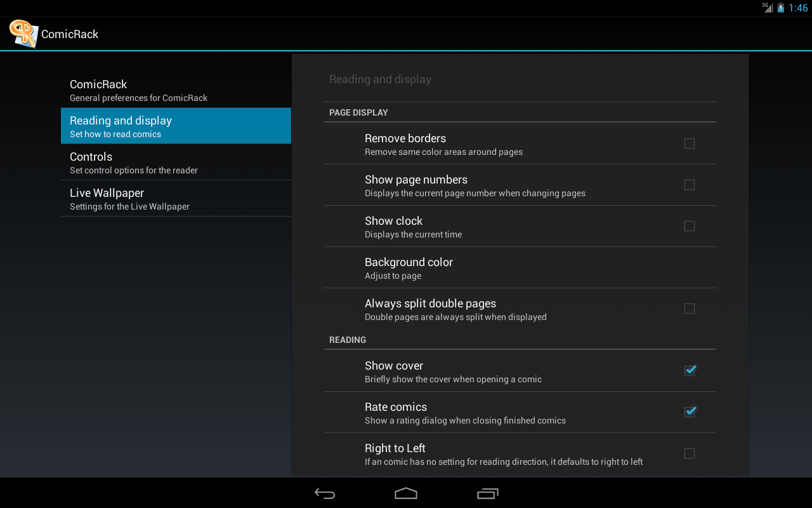The height and width of the screenshot is (508, 812).
Task: Tap the ComicRack app logo icon
Action: coord(23,34)
